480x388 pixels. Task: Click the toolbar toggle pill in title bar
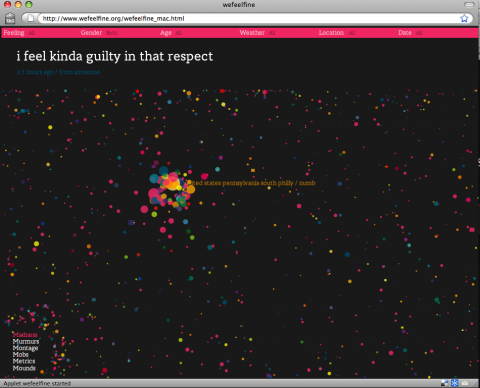(469, 4)
